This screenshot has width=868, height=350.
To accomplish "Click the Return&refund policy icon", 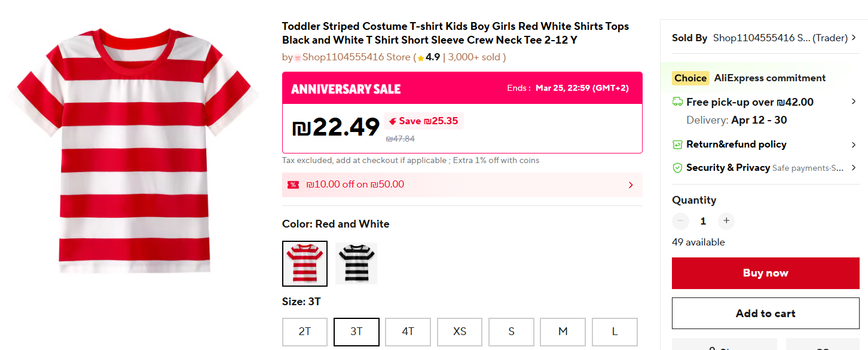I will point(677,145).
